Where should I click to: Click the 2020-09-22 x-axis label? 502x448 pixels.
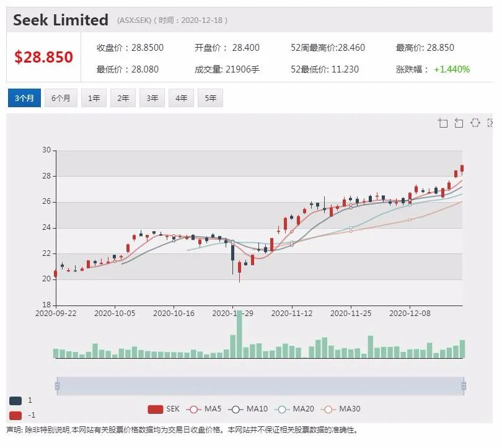[56, 314]
